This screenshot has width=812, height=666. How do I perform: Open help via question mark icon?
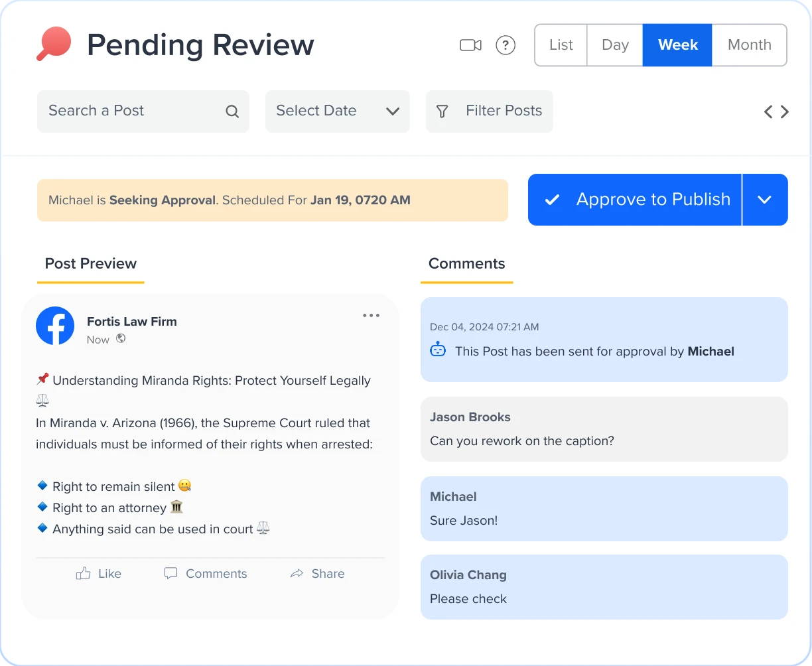pos(506,45)
